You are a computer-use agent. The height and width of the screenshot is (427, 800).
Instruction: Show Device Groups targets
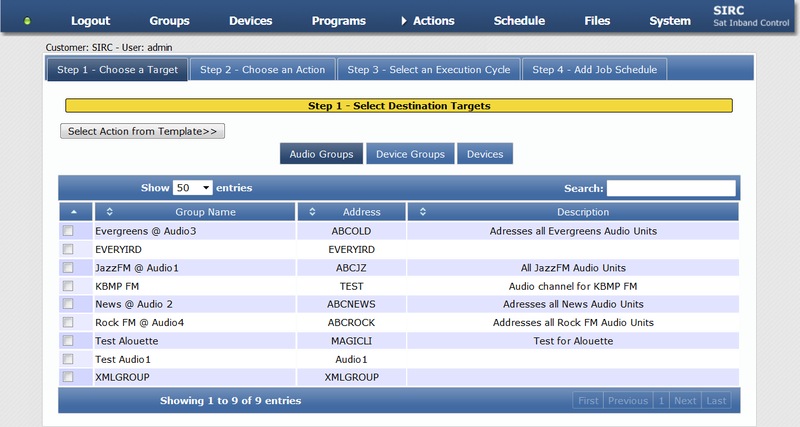410,154
